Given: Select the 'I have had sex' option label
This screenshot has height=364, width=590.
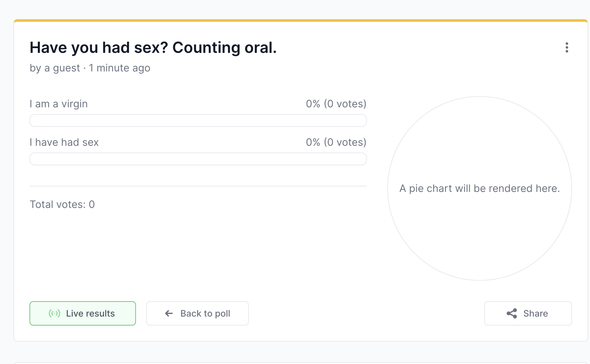Looking at the screenshot, I should point(64,142).
